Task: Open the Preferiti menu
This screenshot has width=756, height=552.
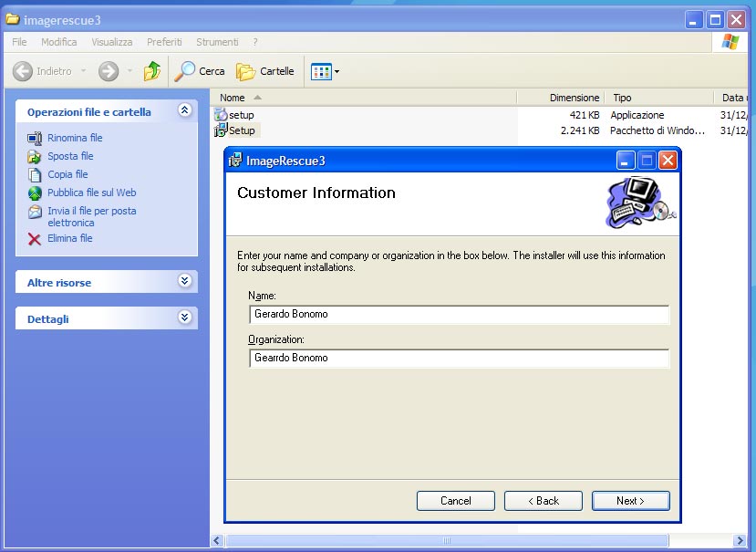Action: pyautogui.click(x=164, y=42)
